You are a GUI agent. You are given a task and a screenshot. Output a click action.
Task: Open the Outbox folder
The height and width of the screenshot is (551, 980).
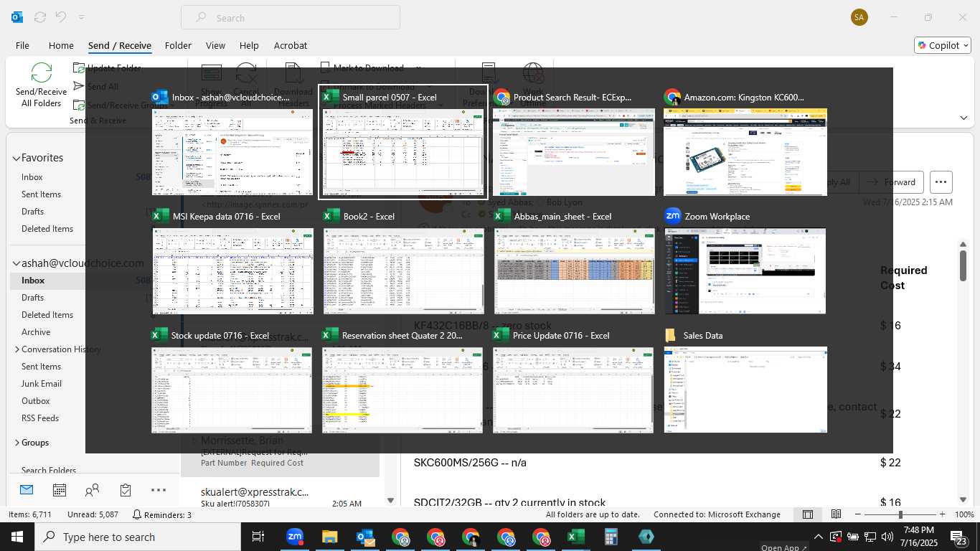tap(36, 401)
